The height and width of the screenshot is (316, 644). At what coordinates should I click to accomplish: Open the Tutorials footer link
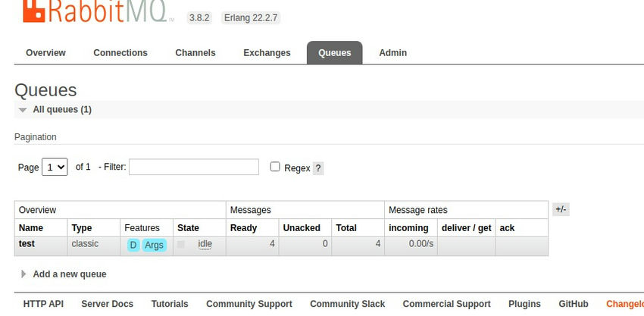coord(170,304)
